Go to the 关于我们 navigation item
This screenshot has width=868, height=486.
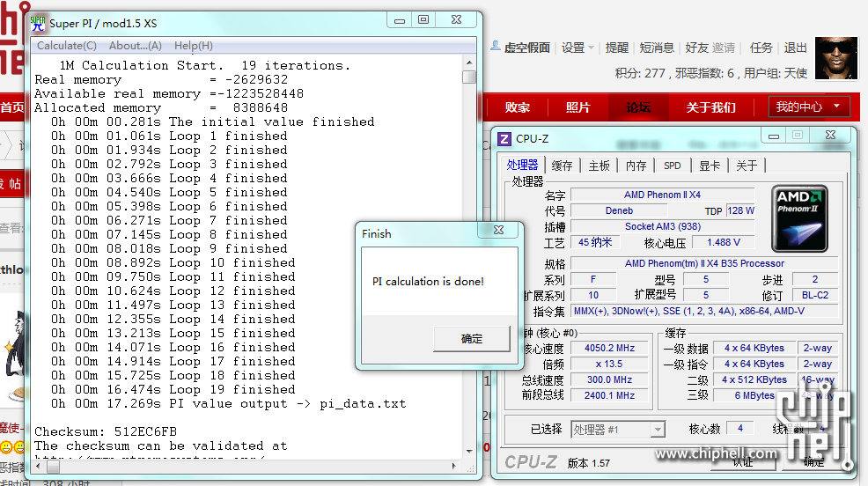pyautogui.click(x=711, y=107)
